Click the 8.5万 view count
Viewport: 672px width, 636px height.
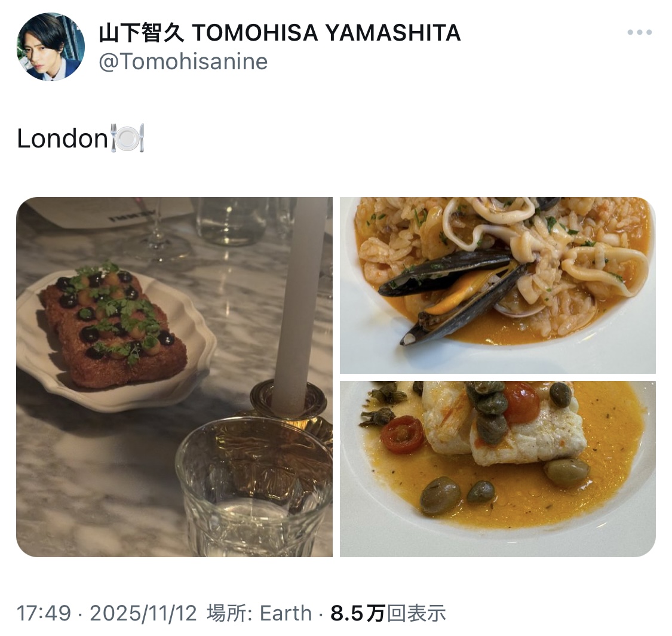click(x=358, y=613)
